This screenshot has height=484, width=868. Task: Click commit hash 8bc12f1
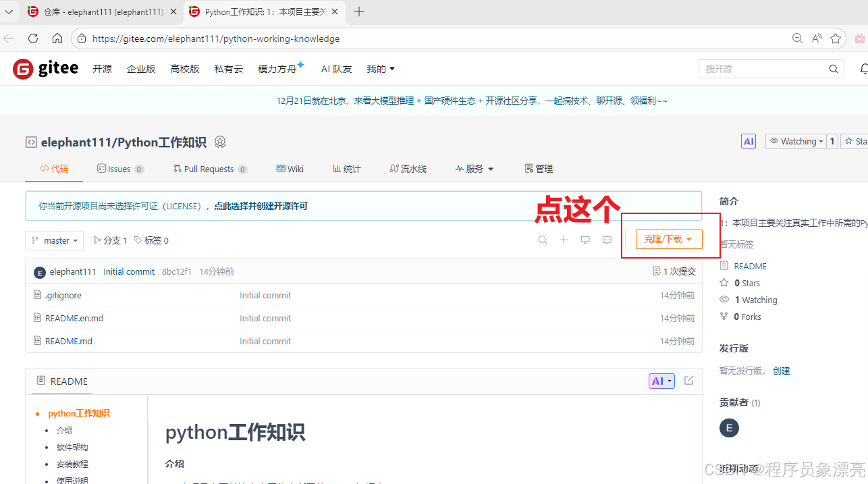tap(177, 271)
